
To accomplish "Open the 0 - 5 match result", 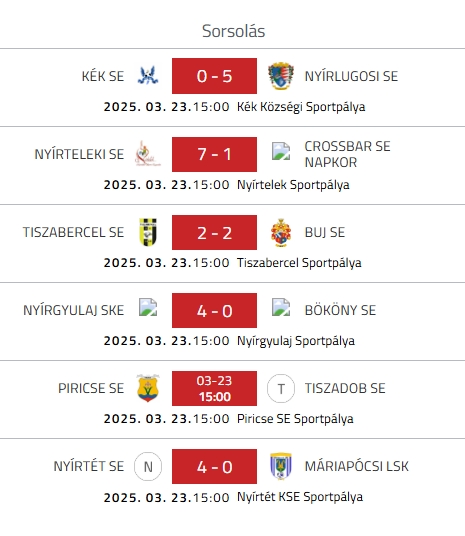I will pos(214,76).
